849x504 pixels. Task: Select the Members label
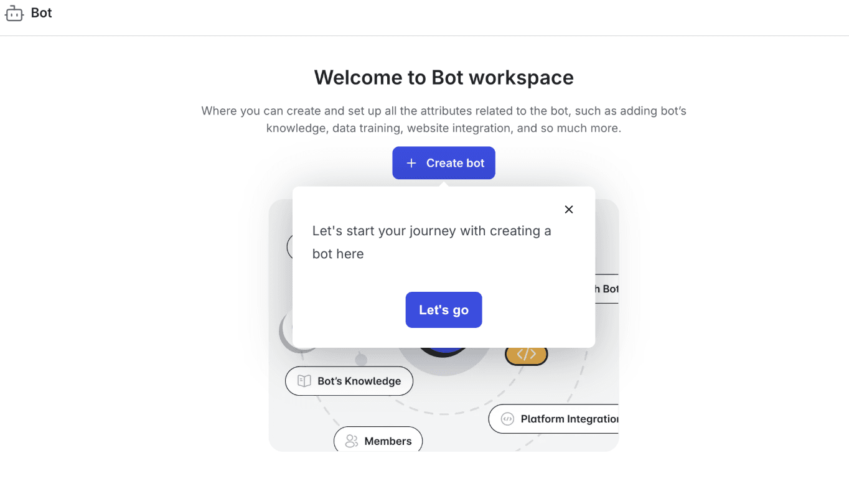click(388, 441)
